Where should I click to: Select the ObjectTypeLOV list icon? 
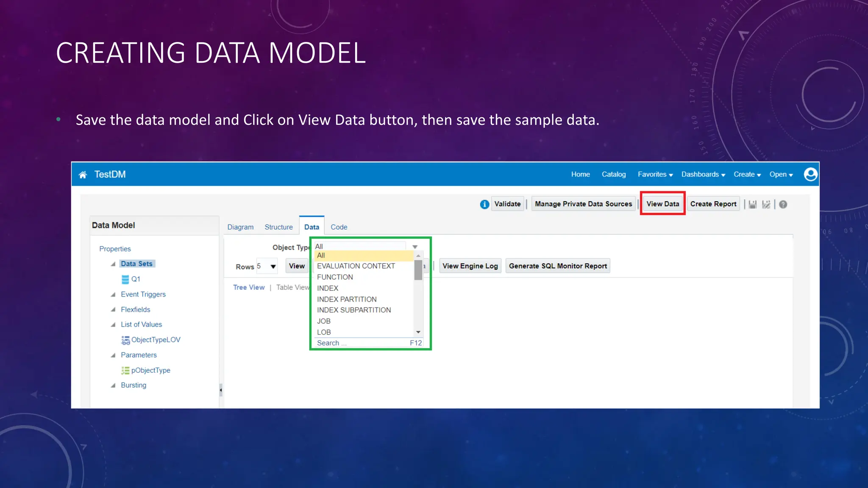pos(125,340)
